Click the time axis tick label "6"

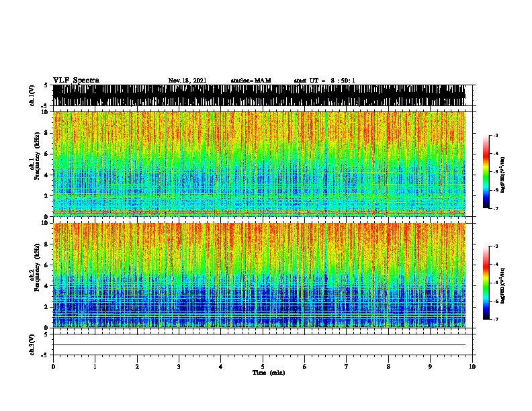(x=304, y=367)
